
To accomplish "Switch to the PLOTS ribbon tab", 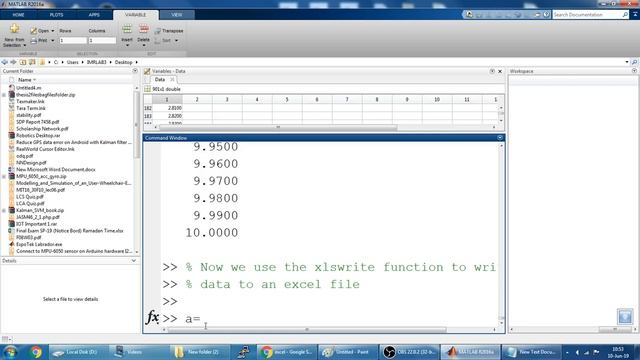I will pyautogui.click(x=56, y=15).
